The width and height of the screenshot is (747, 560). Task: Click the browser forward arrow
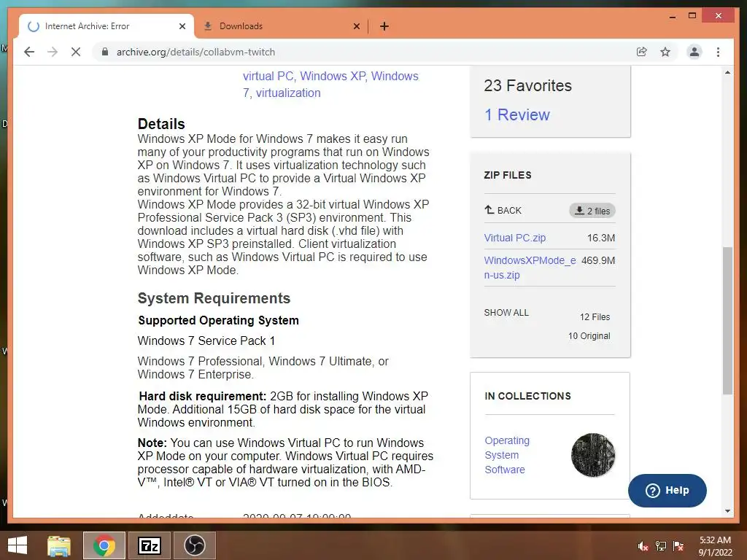(x=53, y=52)
